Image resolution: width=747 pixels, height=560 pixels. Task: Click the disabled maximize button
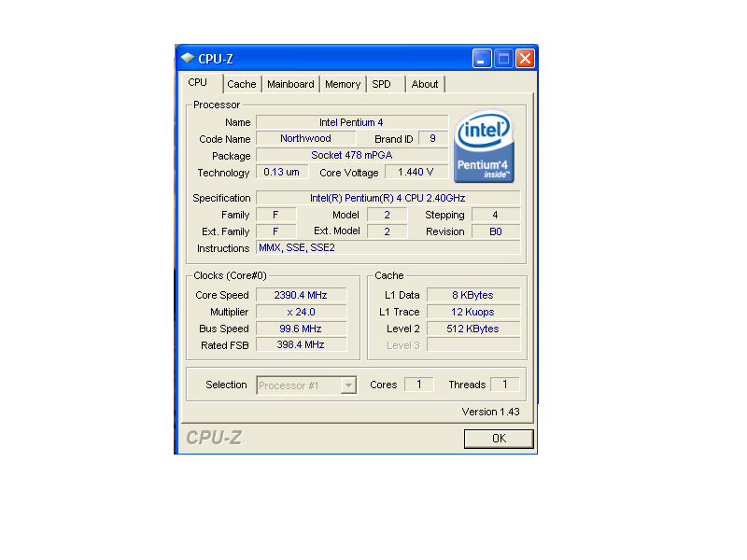503,59
